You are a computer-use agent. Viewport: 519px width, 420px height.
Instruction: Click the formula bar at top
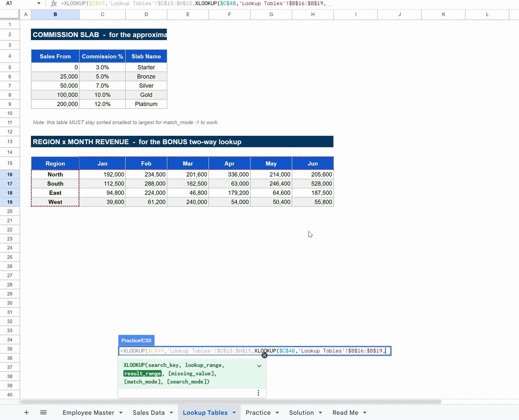[x=289, y=4]
